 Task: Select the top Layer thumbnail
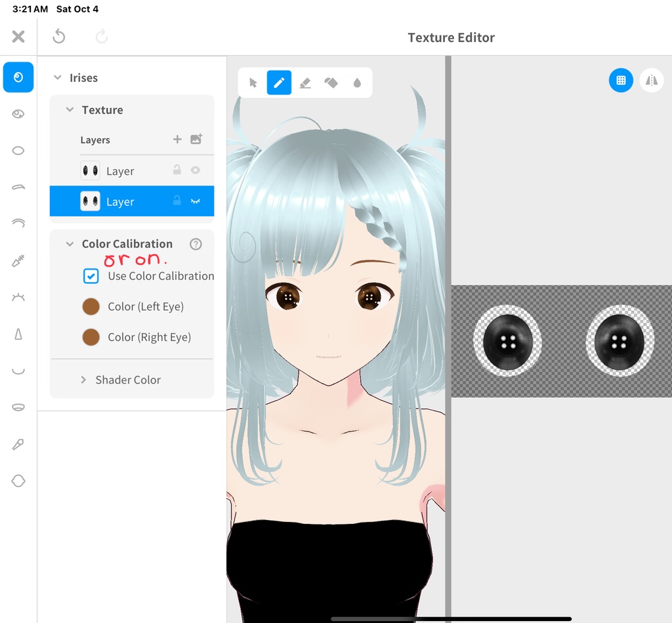pos(91,171)
